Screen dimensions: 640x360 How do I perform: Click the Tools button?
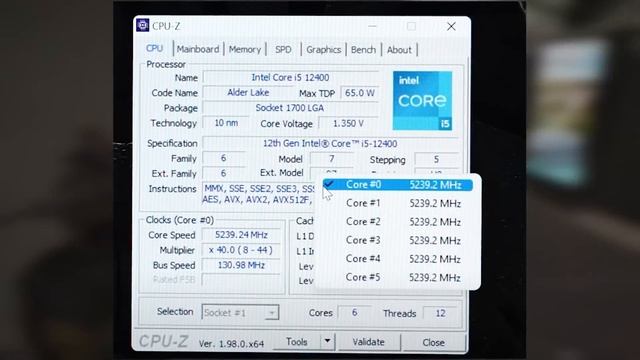pos(297,342)
